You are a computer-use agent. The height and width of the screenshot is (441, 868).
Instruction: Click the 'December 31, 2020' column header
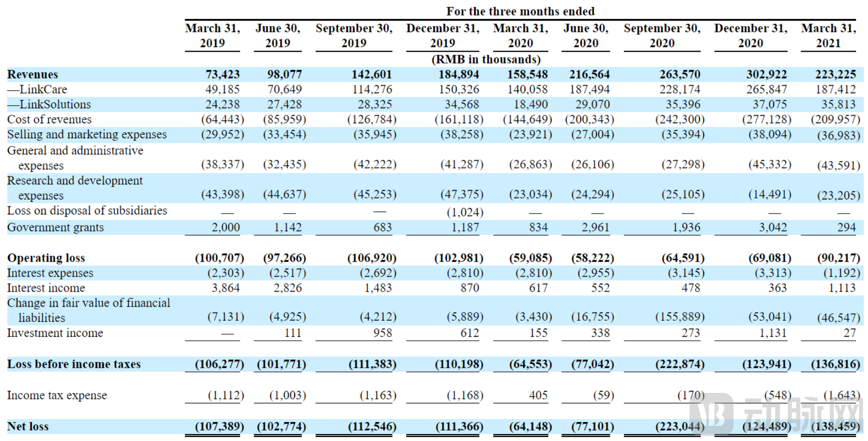(751, 36)
